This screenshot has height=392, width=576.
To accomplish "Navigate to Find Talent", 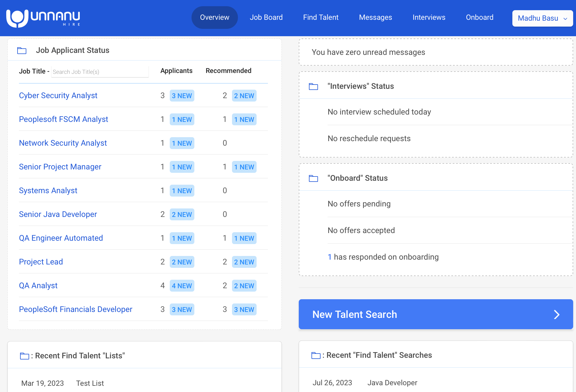I will tap(321, 17).
